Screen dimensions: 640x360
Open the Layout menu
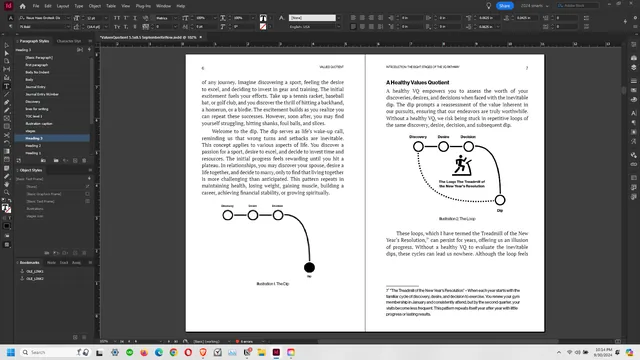click(x=62, y=6)
